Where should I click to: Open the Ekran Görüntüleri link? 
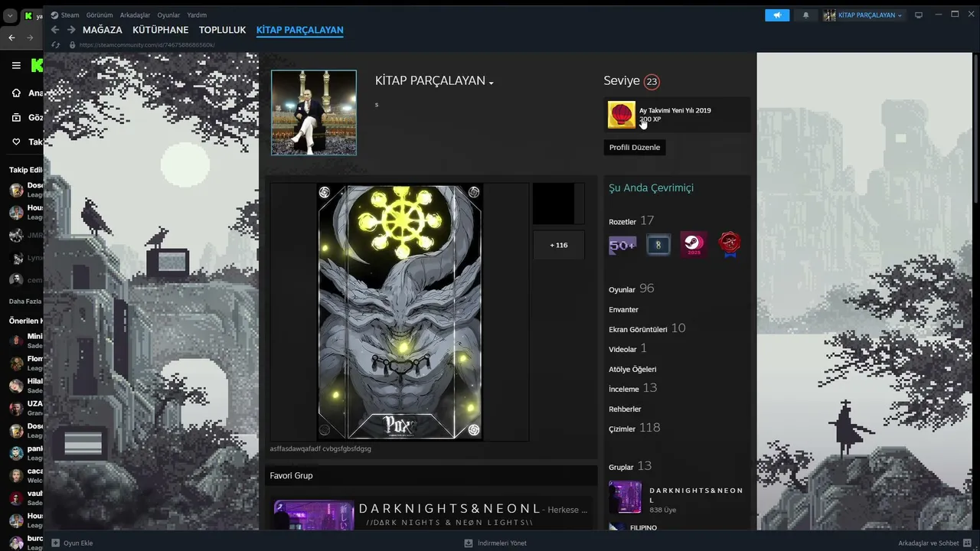pyautogui.click(x=647, y=329)
